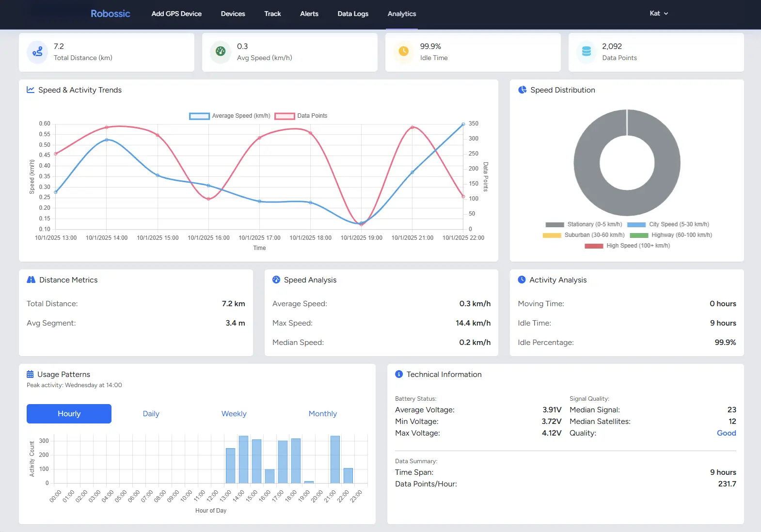Image resolution: width=761 pixels, height=532 pixels.
Task: Select the Weekly usage tab
Action: tap(234, 414)
